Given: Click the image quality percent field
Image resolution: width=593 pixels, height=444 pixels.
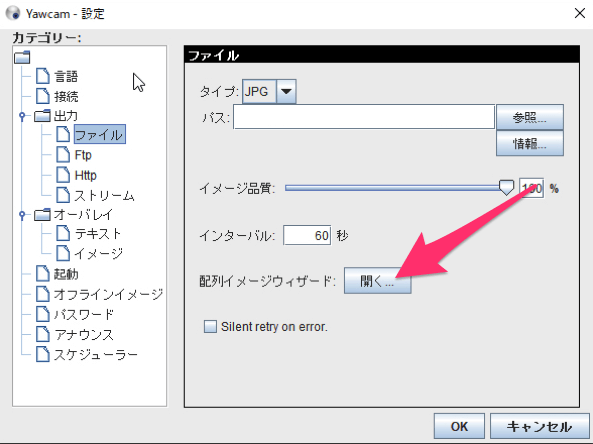Looking at the screenshot, I should (x=531, y=188).
